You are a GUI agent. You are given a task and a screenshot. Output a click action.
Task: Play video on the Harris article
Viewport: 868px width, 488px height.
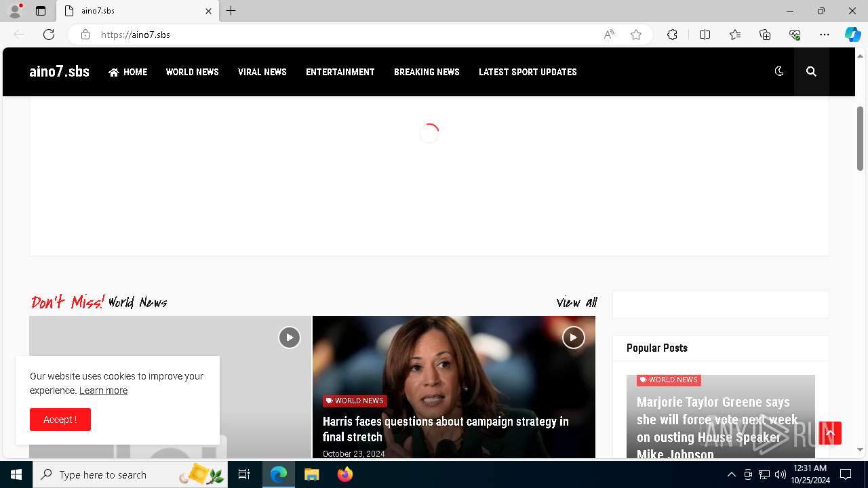point(574,337)
